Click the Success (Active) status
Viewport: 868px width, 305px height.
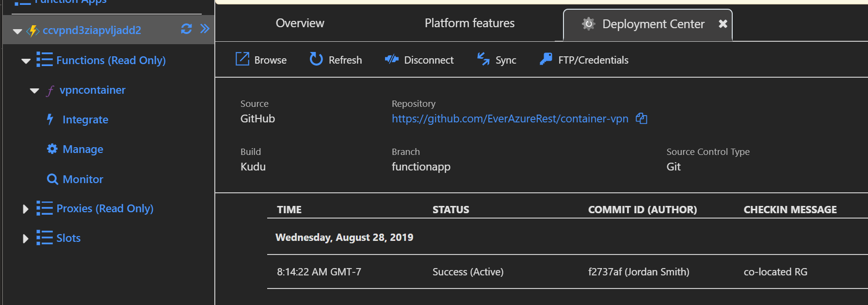pyautogui.click(x=468, y=272)
